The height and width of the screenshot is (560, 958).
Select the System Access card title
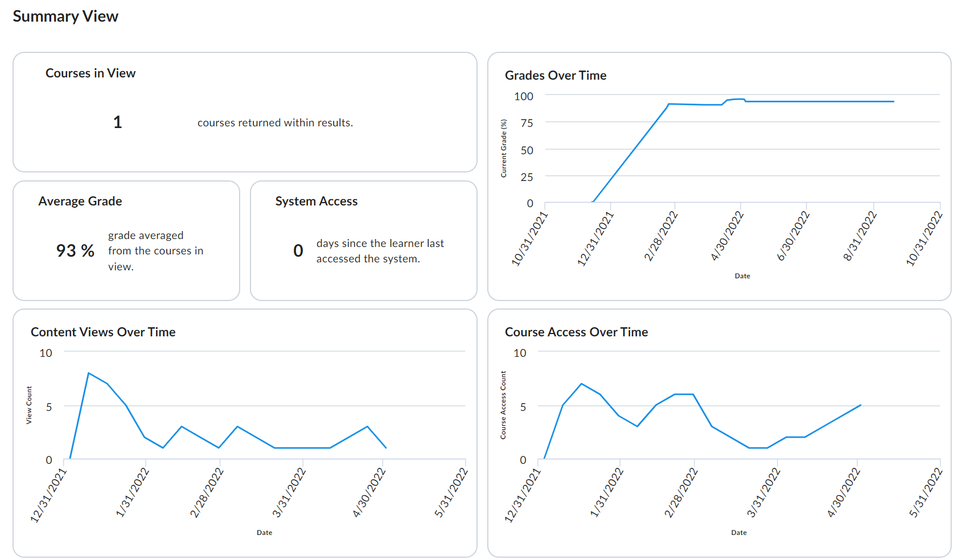coord(316,201)
